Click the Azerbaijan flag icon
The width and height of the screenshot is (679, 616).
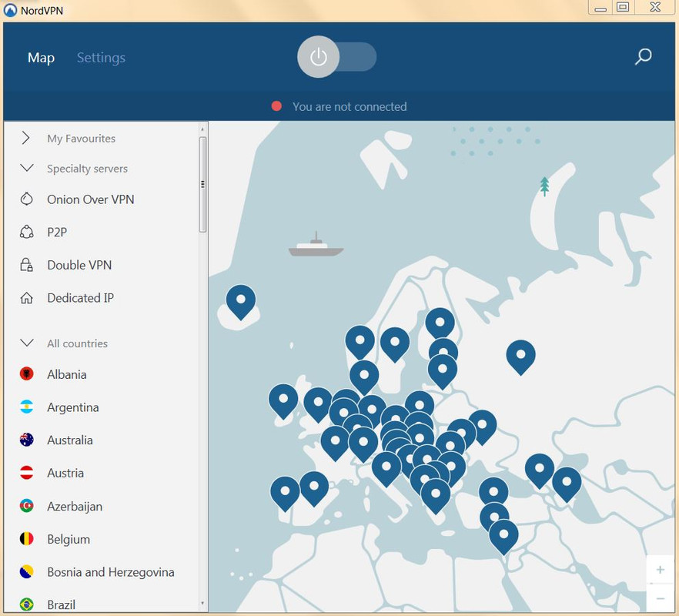[26, 506]
